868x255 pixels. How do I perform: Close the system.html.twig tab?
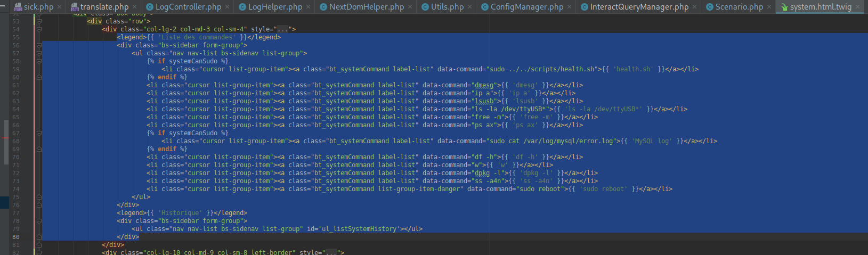[x=857, y=7]
